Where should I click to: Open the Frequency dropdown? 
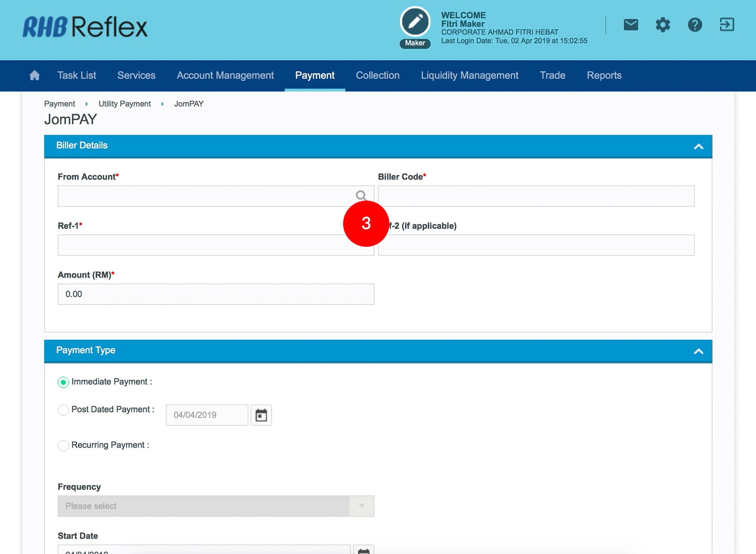point(215,506)
